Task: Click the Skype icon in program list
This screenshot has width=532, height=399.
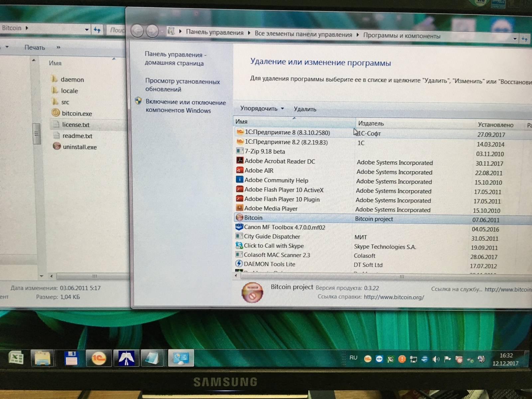Action: click(x=239, y=245)
